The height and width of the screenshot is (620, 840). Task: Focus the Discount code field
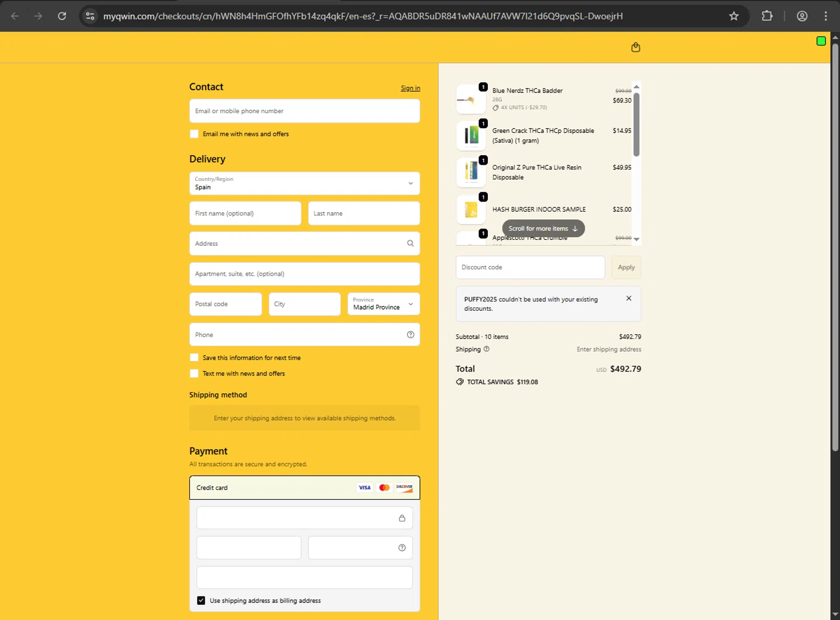tap(530, 267)
